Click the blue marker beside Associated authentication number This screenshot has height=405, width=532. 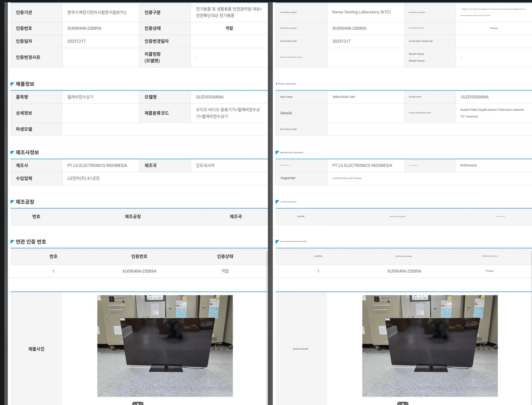277,241
